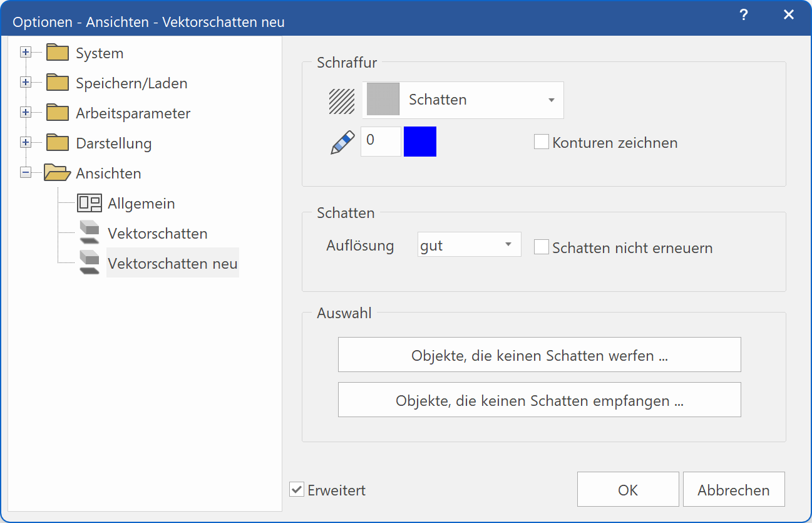
Task: Select Darstellung in the sidebar tree
Action: [x=114, y=143]
